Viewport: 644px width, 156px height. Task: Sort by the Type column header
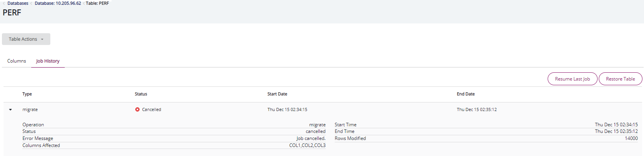(x=27, y=94)
